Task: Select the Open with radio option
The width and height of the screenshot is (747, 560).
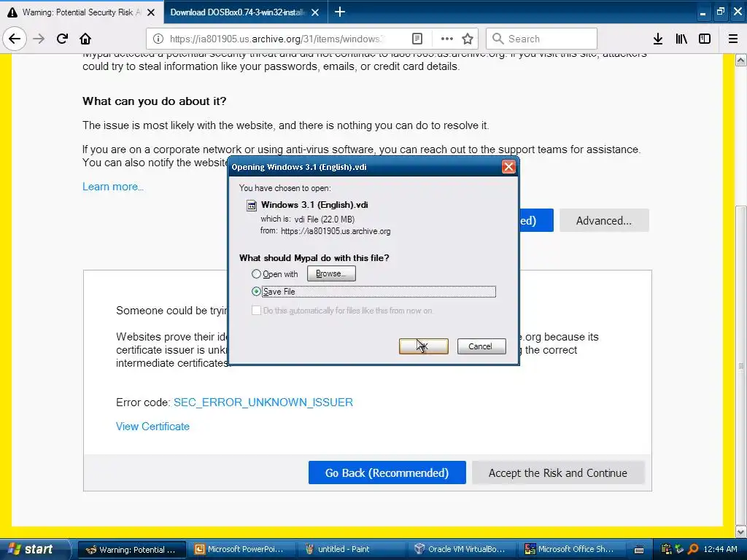Action: coord(256,274)
